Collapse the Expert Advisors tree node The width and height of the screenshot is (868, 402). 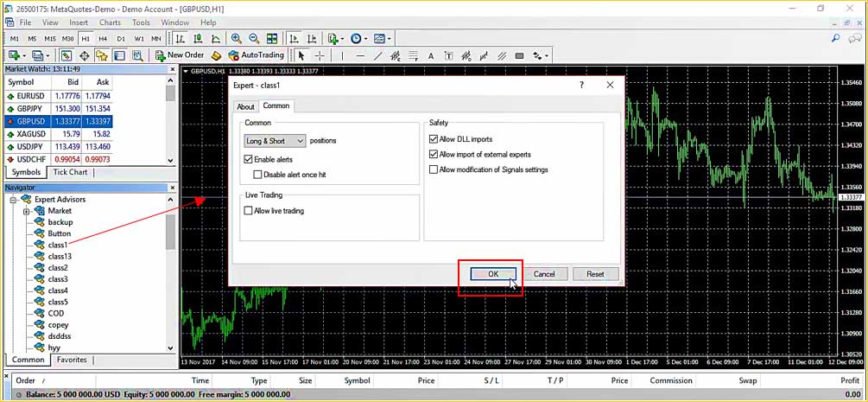click(12, 200)
